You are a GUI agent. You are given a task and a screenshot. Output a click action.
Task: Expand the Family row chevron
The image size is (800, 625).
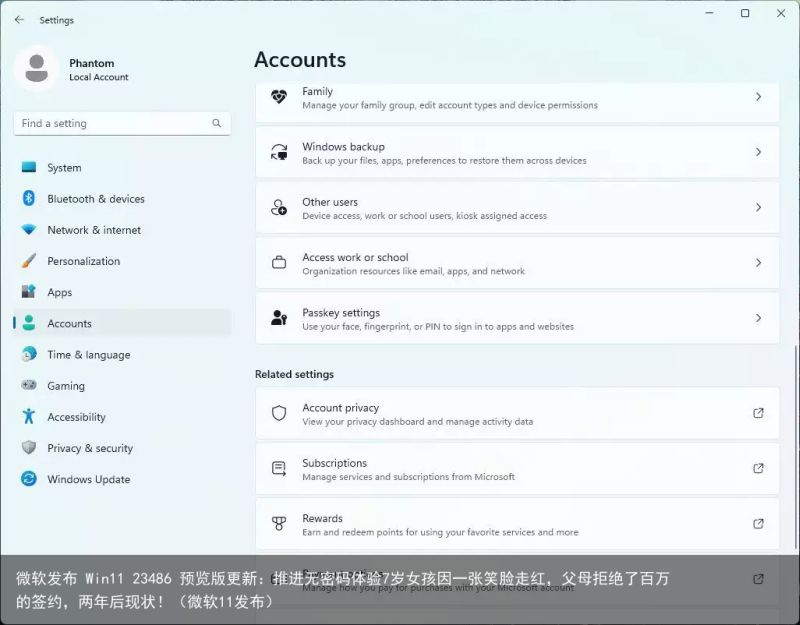click(x=759, y=97)
